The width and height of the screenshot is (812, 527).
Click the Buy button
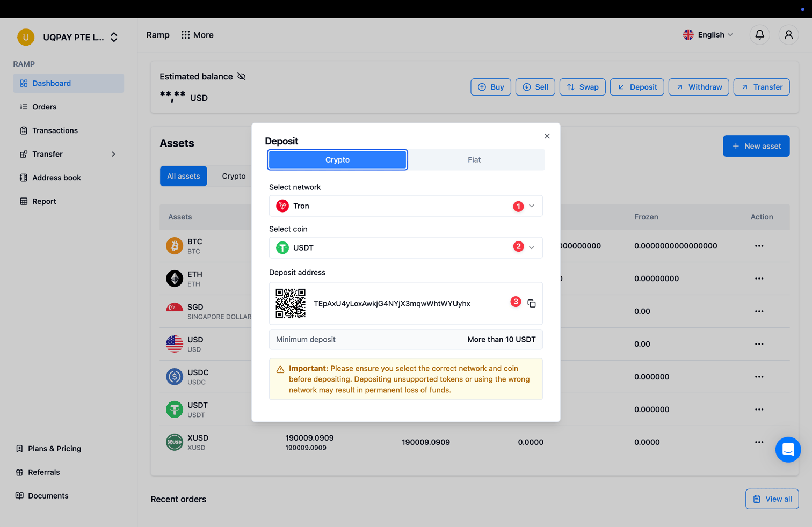tap(491, 87)
